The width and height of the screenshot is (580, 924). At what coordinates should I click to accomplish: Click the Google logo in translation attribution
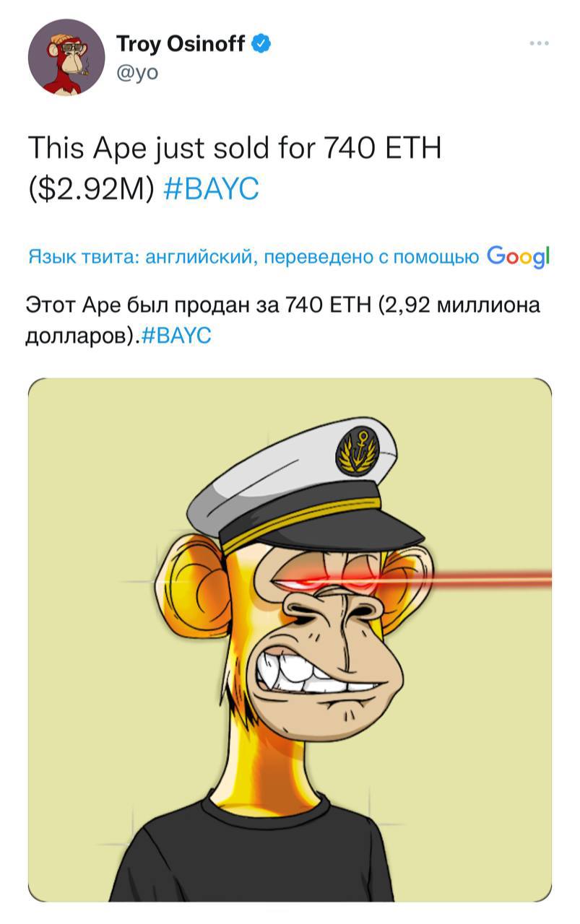519,256
